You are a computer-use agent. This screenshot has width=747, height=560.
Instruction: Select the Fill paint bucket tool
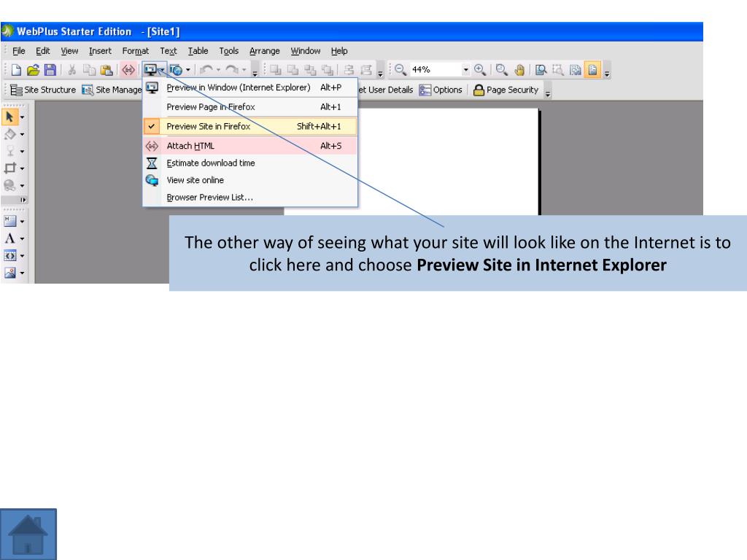coord(9,134)
